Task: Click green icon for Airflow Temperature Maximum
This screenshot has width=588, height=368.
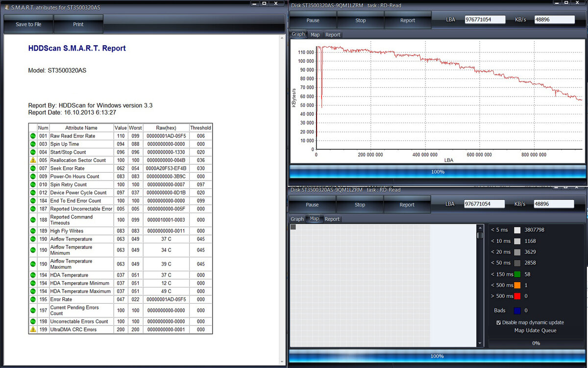Action: pos(33,264)
